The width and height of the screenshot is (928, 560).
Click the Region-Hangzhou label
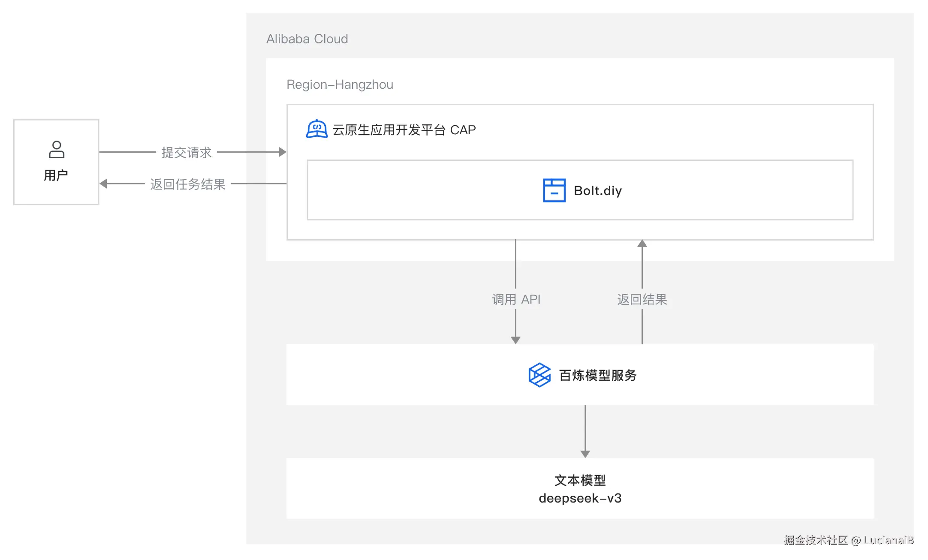(340, 84)
